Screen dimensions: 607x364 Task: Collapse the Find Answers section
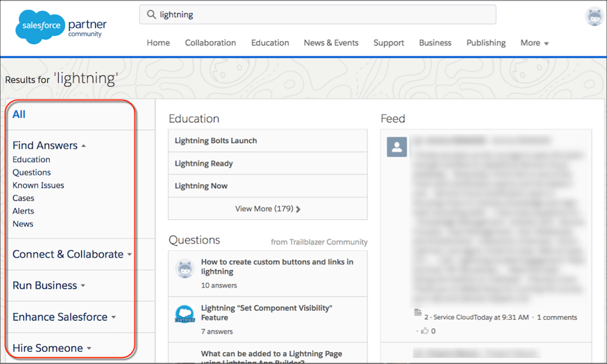(x=49, y=146)
